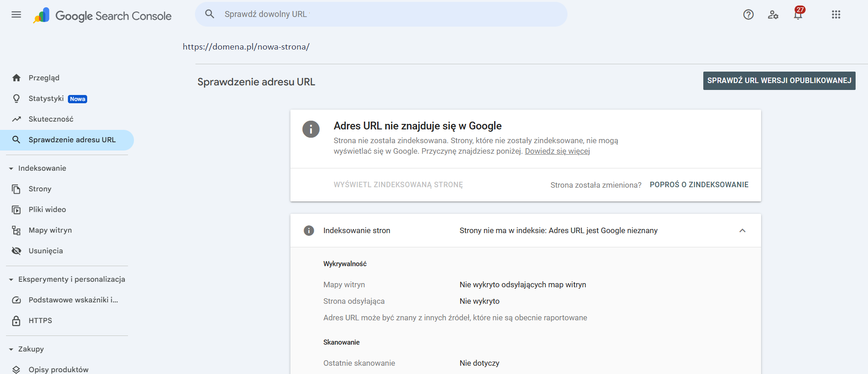Viewport: 868px width, 374px height.
Task: Click info icon beside Indeksowanie stron
Action: coord(309,230)
